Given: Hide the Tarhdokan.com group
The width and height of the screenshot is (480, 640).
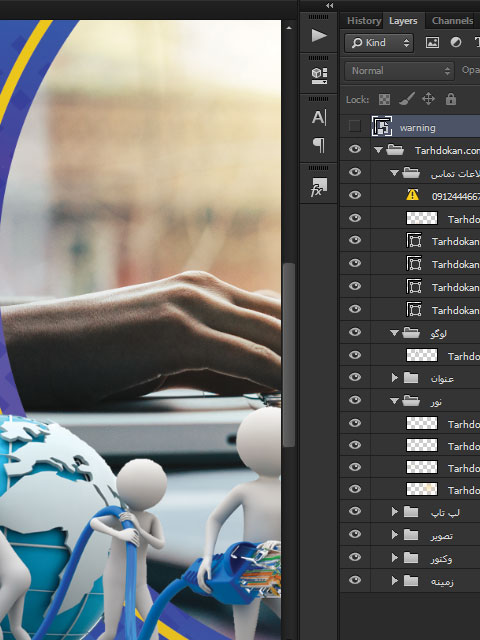Looking at the screenshot, I should tap(355, 149).
